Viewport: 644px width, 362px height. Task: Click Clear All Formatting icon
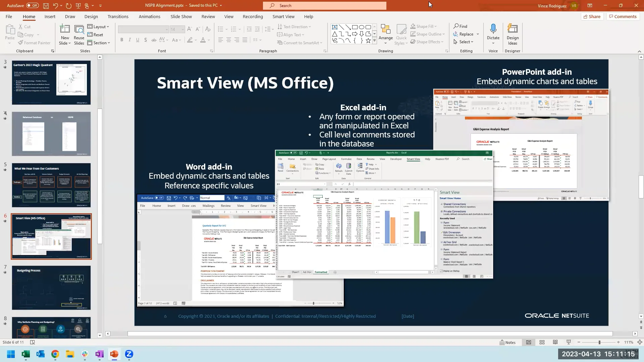point(208,29)
